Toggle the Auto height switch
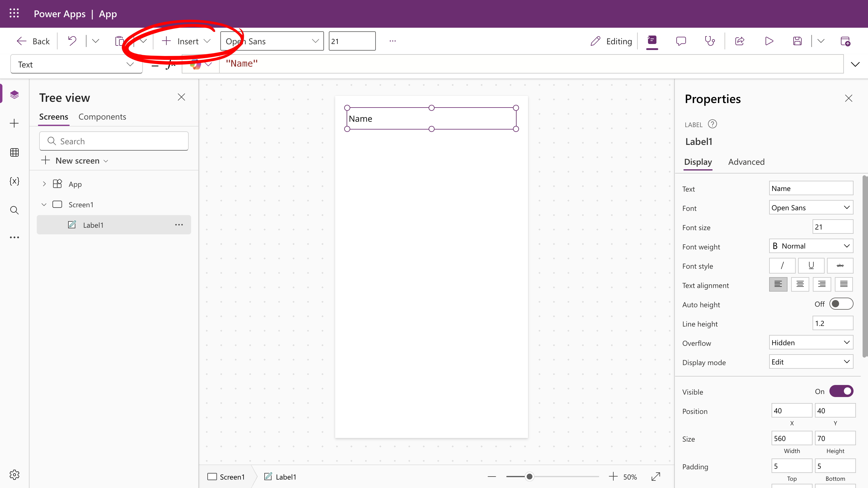868x488 pixels. (841, 304)
